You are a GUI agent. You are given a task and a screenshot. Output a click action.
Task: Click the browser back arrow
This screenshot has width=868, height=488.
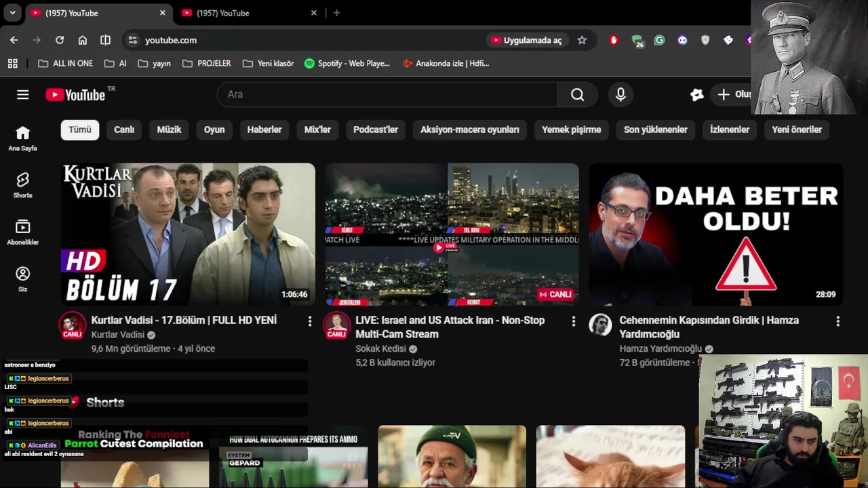coord(14,40)
